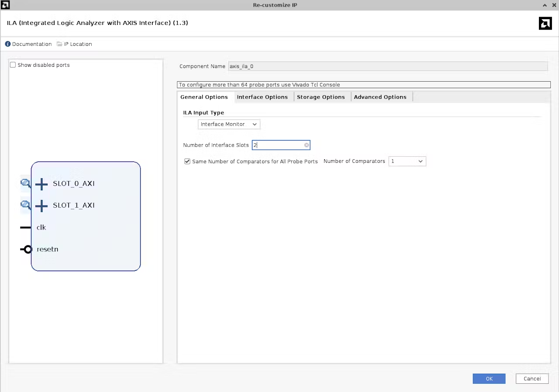Click the IP Location folder icon
Image resolution: width=559 pixels, height=392 pixels.
click(59, 44)
